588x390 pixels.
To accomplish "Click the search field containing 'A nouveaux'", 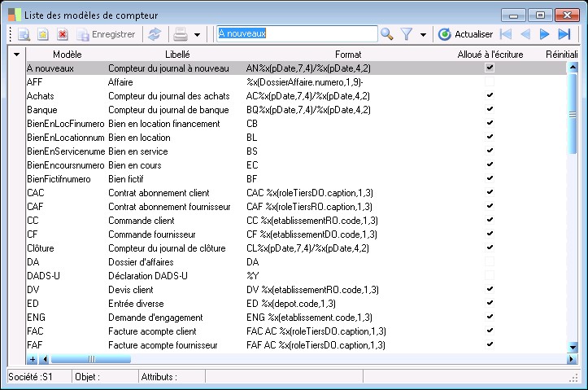I will click(x=296, y=34).
